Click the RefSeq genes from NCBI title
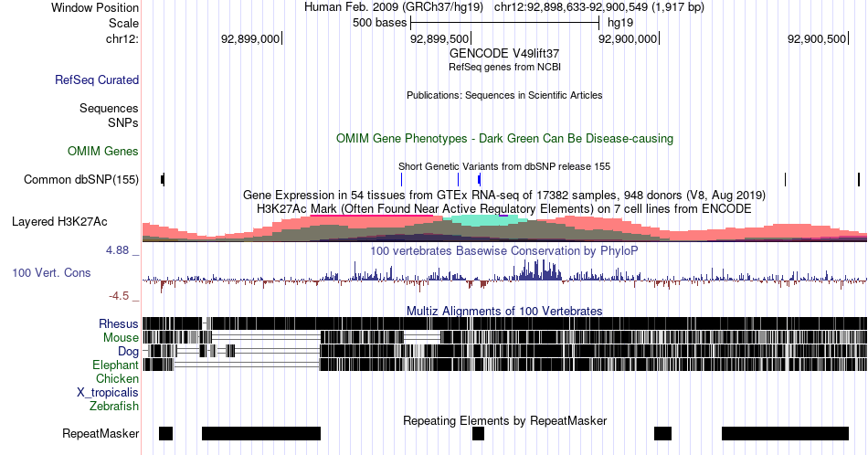The width and height of the screenshot is (868, 455). point(504,67)
